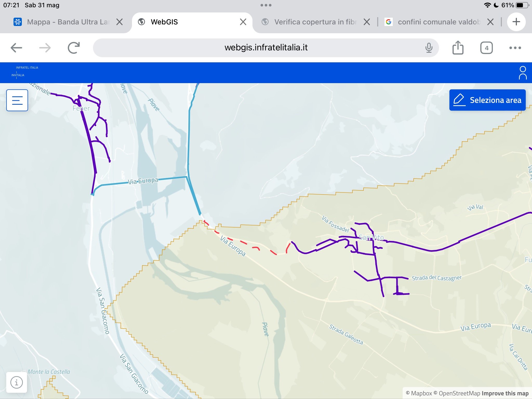Tap the three dots at screen top

pyautogui.click(x=266, y=5)
